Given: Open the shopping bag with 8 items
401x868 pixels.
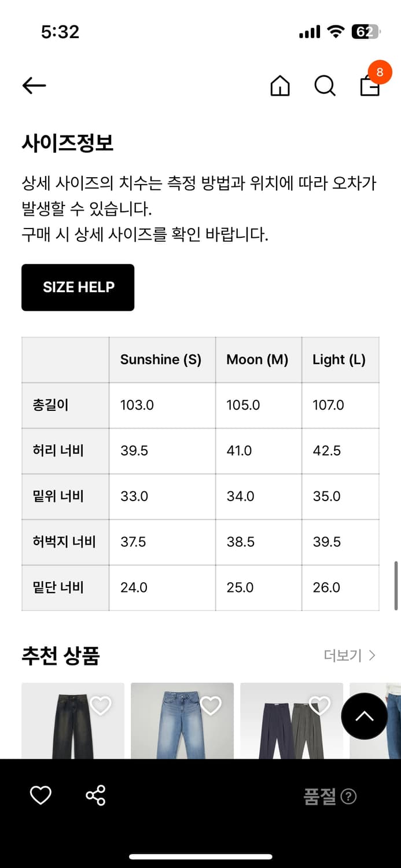Looking at the screenshot, I should 370,87.
